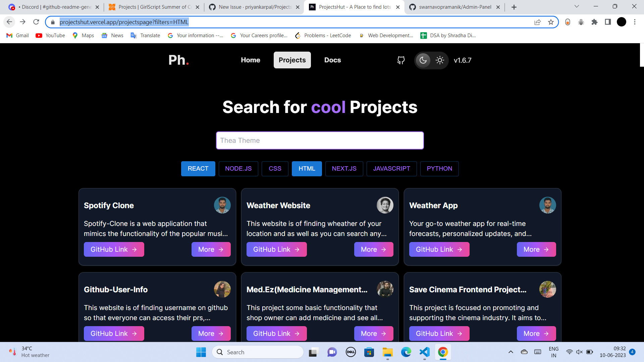Deselect the HTML filter
The image size is (644, 362).
click(x=307, y=169)
